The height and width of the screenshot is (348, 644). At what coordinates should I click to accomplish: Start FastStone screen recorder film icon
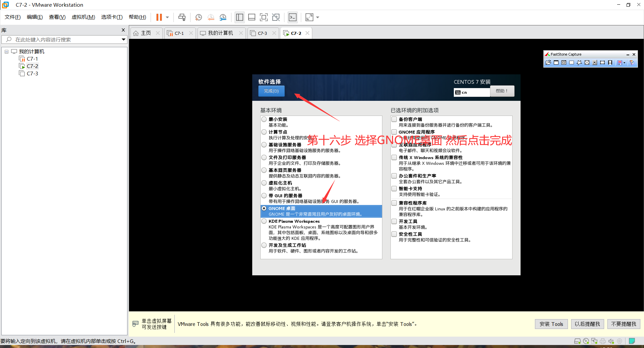coord(610,63)
